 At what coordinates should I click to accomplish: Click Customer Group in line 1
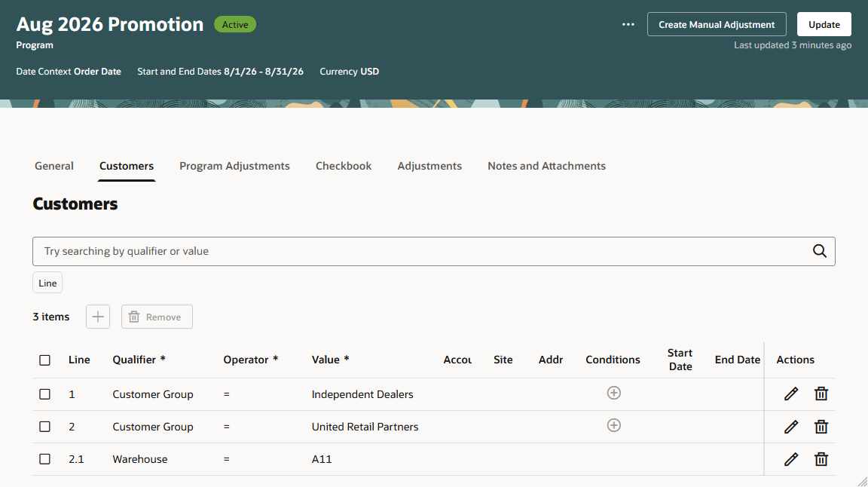pos(153,394)
